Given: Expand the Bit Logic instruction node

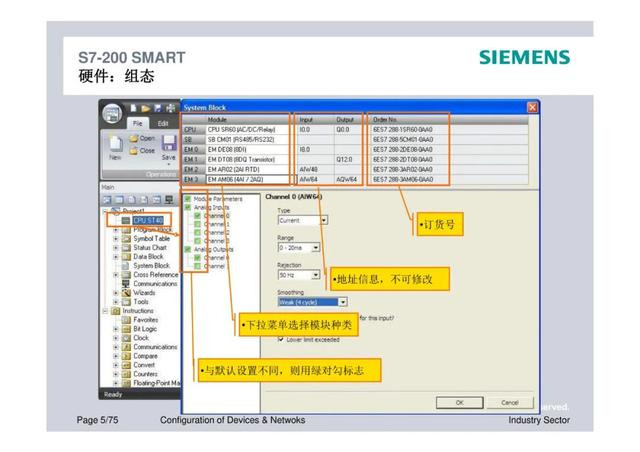Looking at the screenshot, I should 116,329.
